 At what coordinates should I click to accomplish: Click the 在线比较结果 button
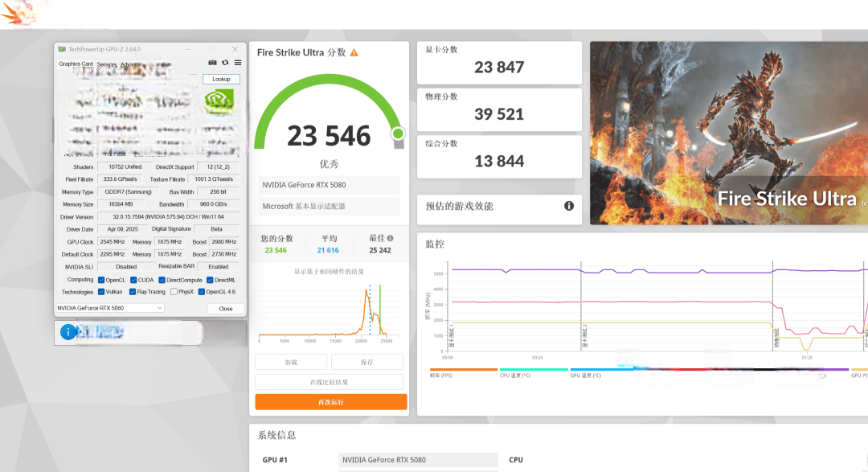pos(329,382)
